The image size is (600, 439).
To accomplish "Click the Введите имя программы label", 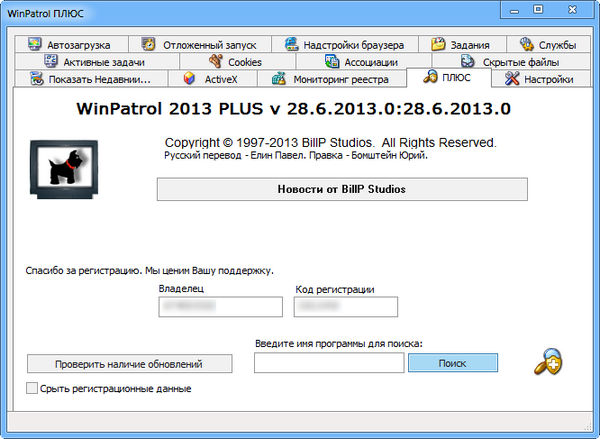I will click(x=339, y=344).
